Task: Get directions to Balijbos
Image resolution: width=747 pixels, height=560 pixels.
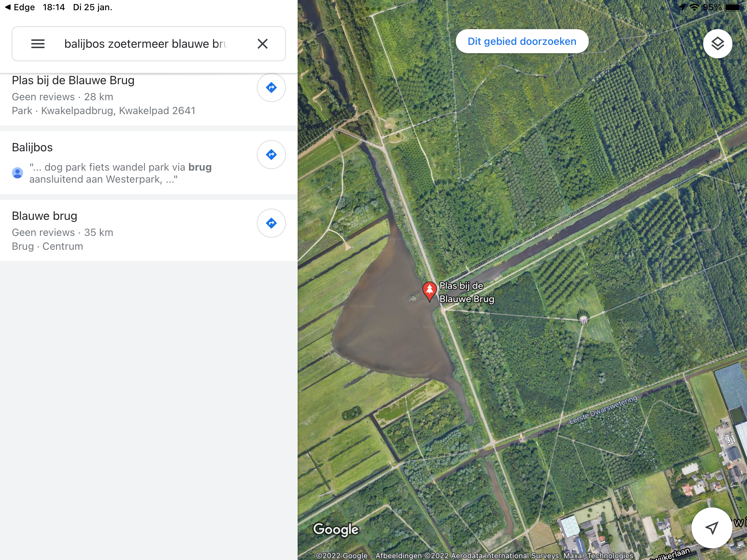Action: (x=271, y=155)
